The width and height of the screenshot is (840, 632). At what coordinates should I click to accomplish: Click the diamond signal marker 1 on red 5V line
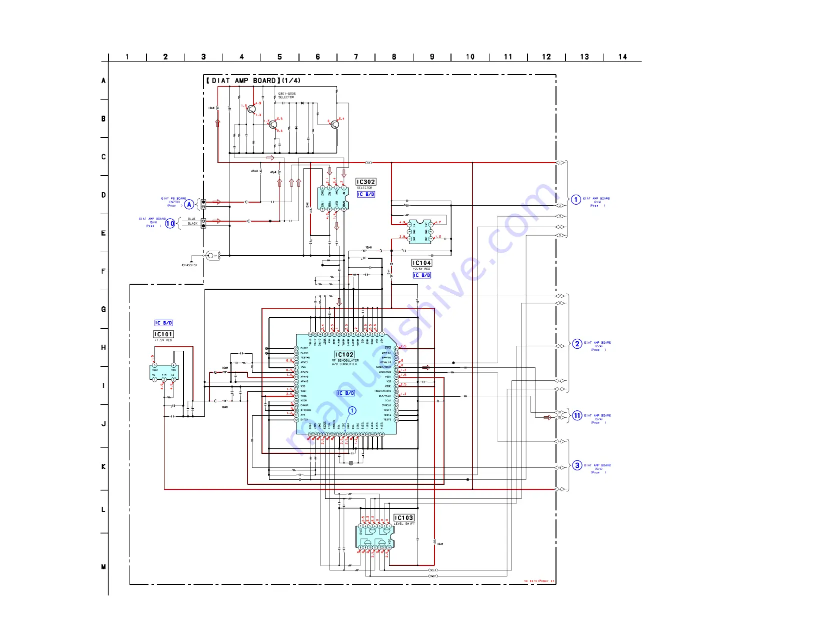coord(560,163)
